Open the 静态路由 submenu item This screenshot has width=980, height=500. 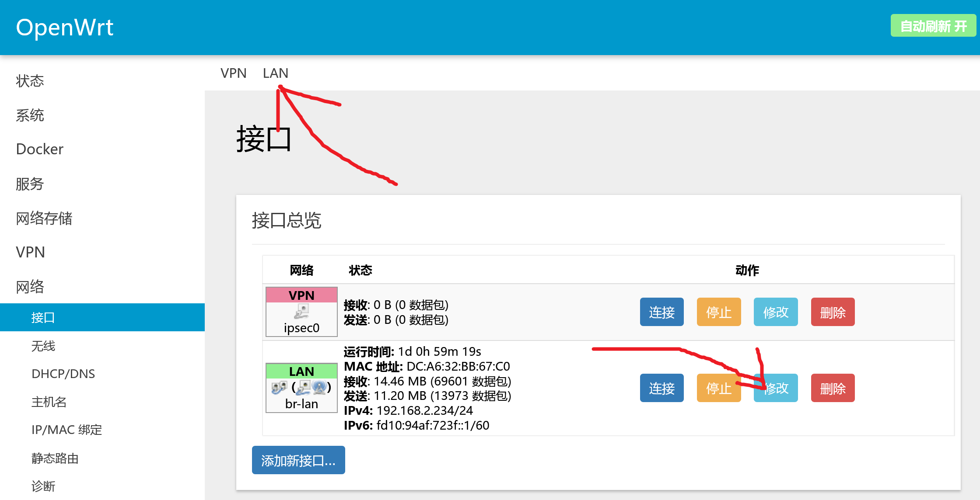(x=55, y=458)
